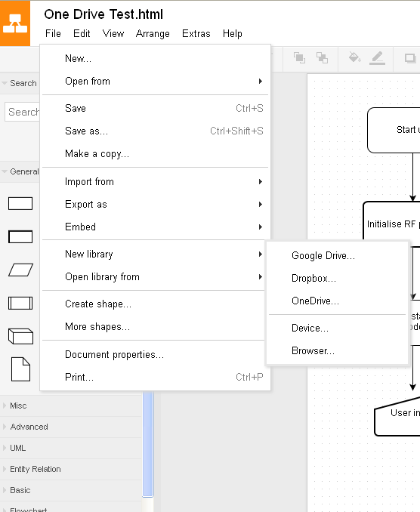Pick the document note page shape
The width and height of the screenshot is (420, 512).
[x=20, y=369]
